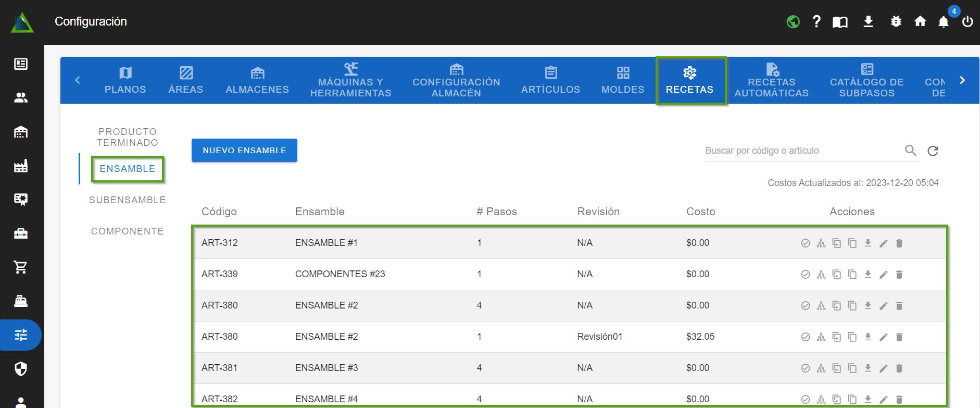Click the Nuevo Ensamble button

coord(244,151)
